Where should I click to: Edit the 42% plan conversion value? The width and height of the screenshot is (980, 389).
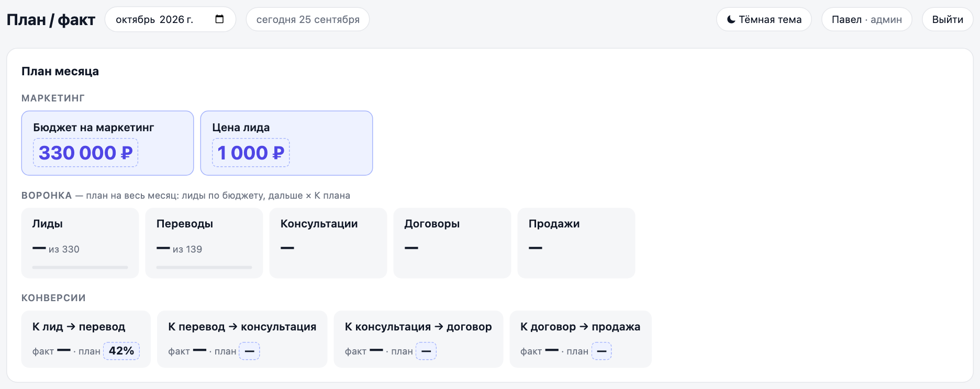click(x=121, y=351)
